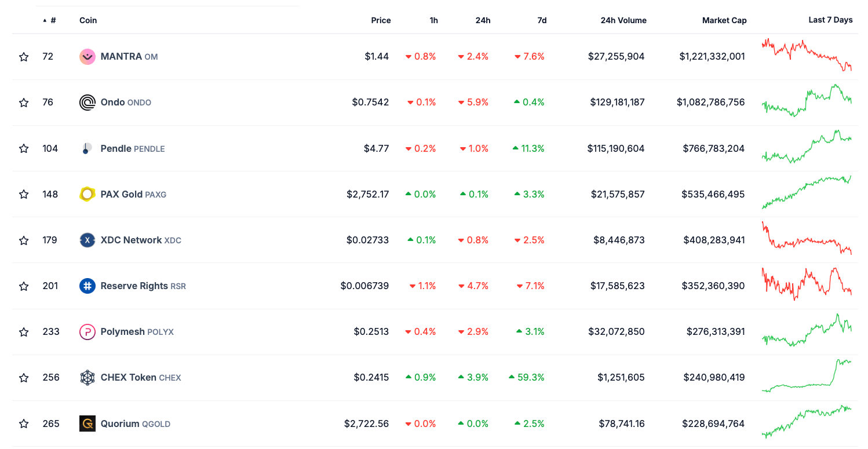View Reserve Rights 7-day sparkline chart
This screenshot has width=868, height=449.
pos(807,284)
